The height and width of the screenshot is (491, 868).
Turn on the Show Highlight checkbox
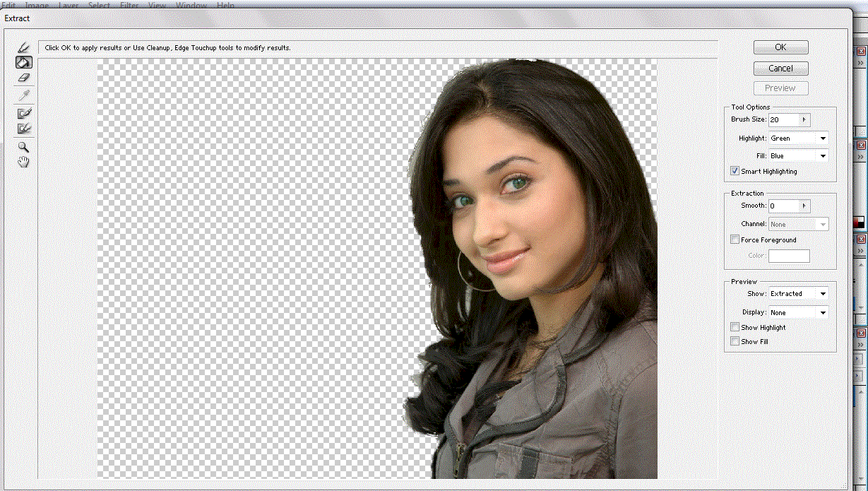pyautogui.click(x=735, y=327)
